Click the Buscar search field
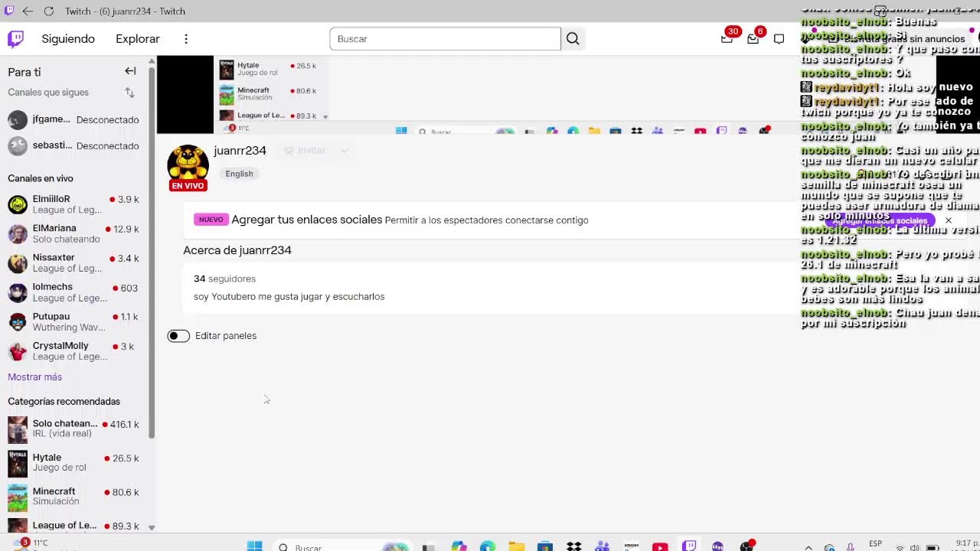 point(445,39)
